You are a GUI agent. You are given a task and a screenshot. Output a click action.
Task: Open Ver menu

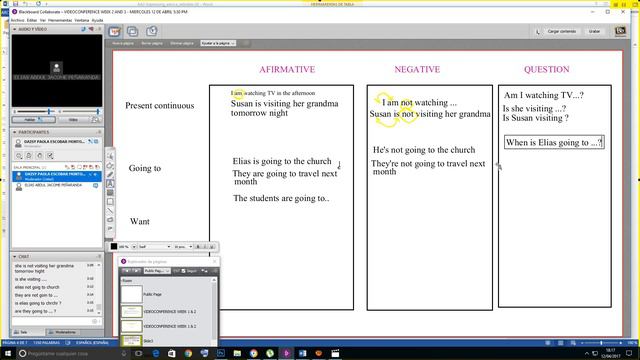pyautogui.click(x=43, y=20)
